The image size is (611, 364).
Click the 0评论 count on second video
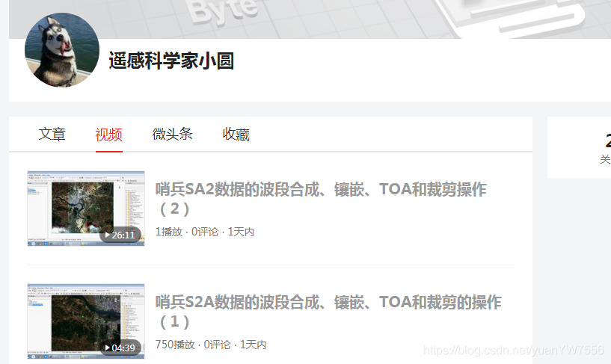[218, 345]
